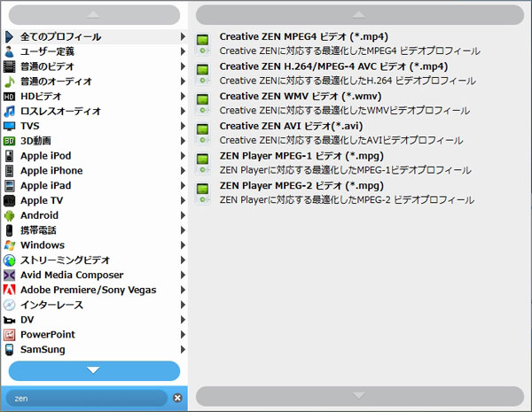The width and height of the screenshot is (532, 412).
Task: Click the TVS monitor icon
Action: point(10,126)
